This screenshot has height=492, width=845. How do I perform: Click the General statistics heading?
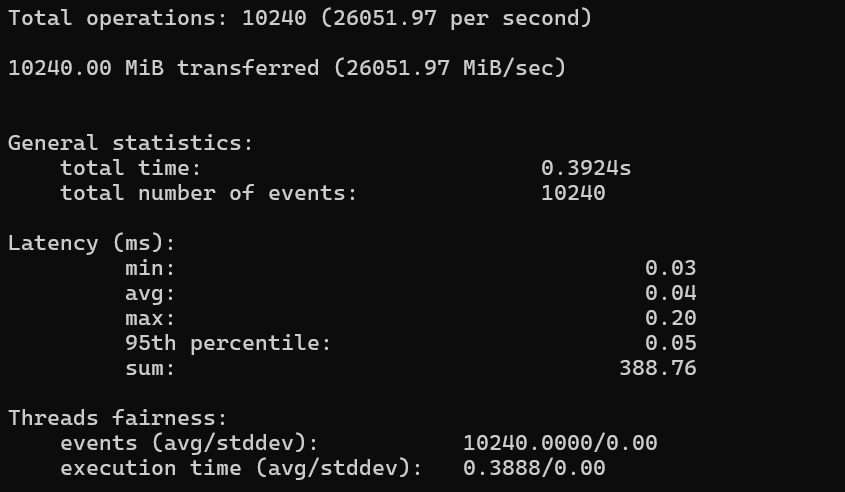click(130, 143)
